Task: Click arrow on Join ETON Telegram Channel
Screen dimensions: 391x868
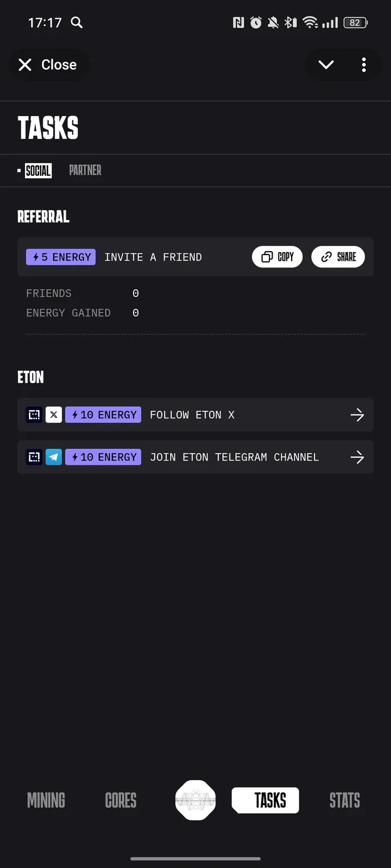Action: click(357, 457)
